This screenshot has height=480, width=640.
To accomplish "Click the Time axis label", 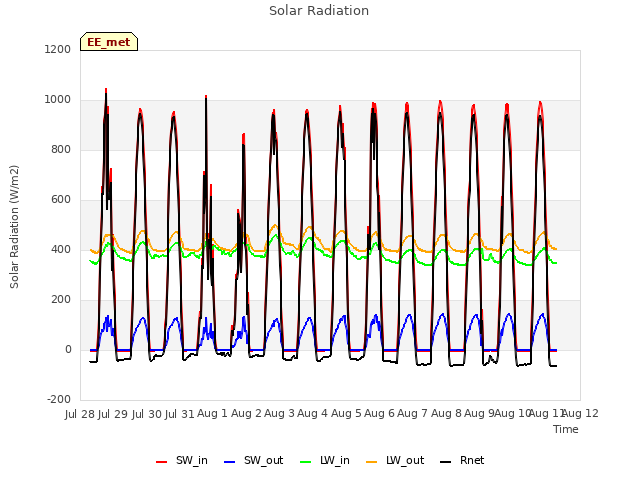I will click(x=566, y=429).
